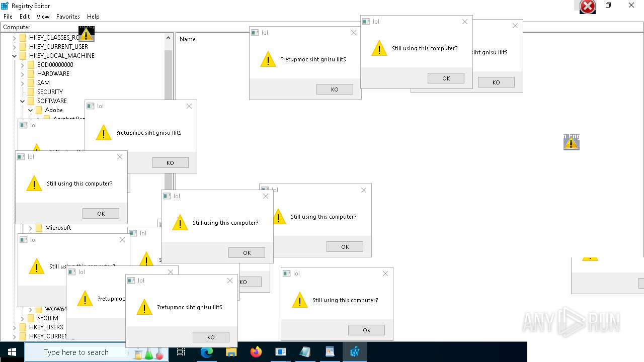Open File Explorer from the taskbar
Viewport: 644px width, 362px height.
point(231,352)
